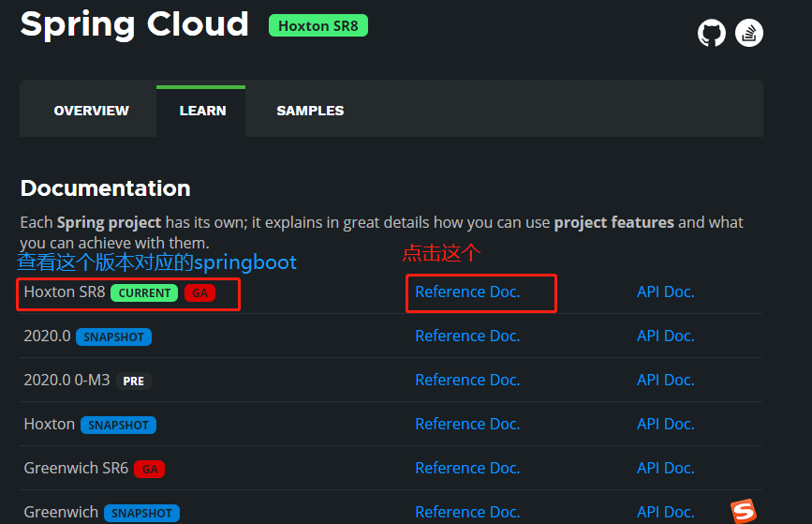Open API Doc. for Greenwich SNAPSHOT
Image resolution: width=812 pixels, height=524 pixels.
click(x=666, y=512)
